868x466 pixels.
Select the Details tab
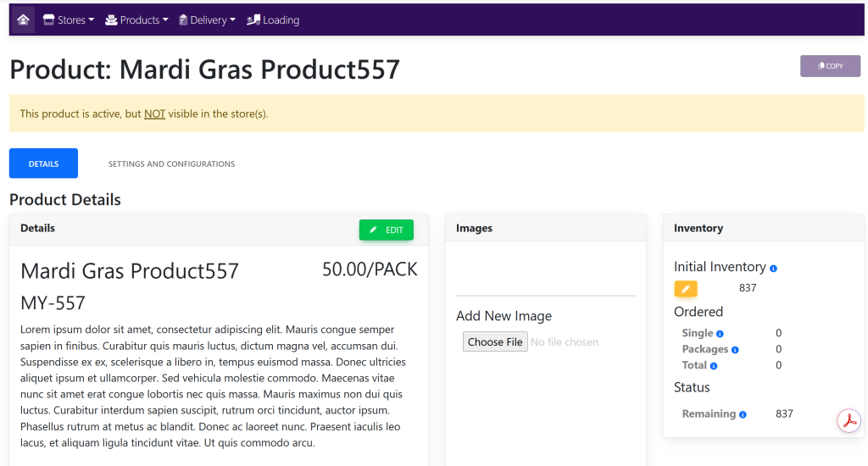tap(43, 164)
